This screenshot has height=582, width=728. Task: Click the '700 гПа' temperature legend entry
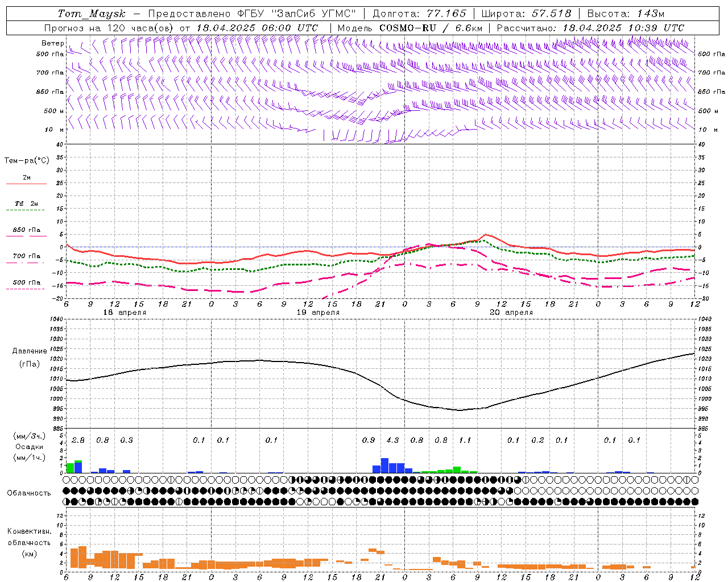point(27,256)
